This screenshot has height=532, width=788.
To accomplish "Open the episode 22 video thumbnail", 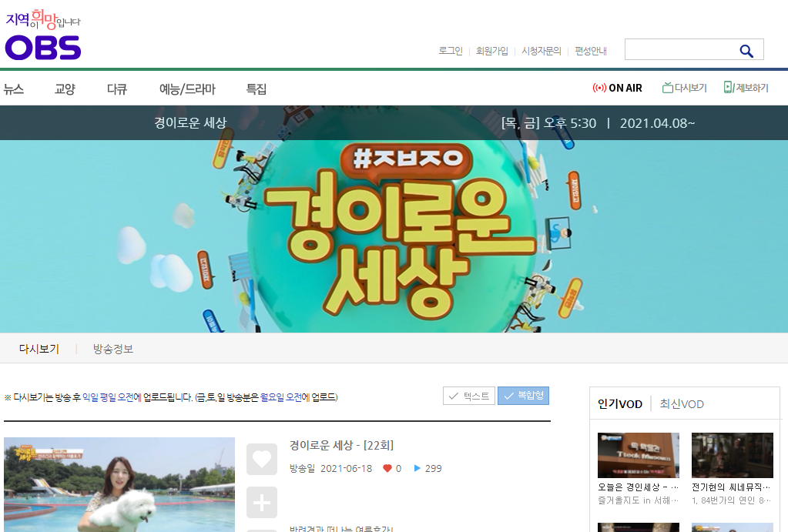I will pyautogui.click(x=119, y=484).
